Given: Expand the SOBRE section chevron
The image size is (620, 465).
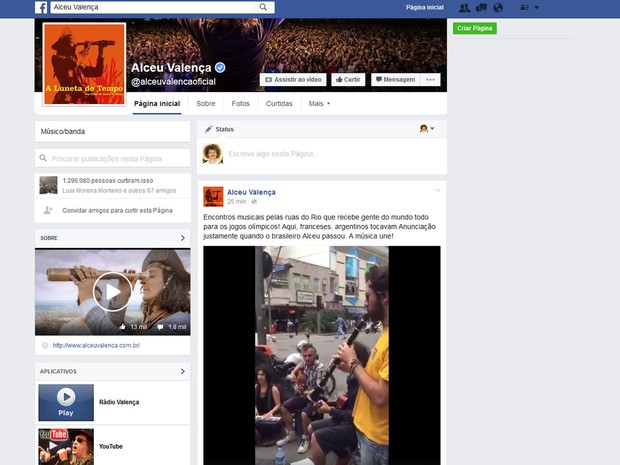Looking at the screenshot, I should coord(182,238).
